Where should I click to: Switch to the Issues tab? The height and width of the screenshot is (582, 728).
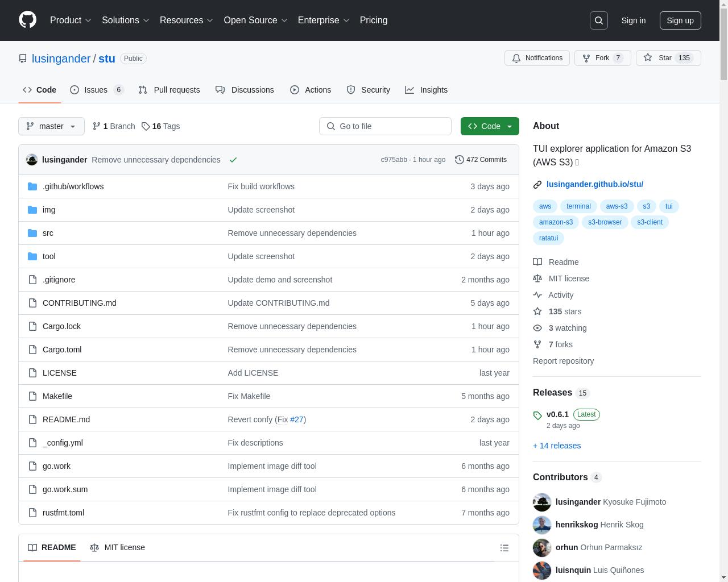click(x=97, y=90)
